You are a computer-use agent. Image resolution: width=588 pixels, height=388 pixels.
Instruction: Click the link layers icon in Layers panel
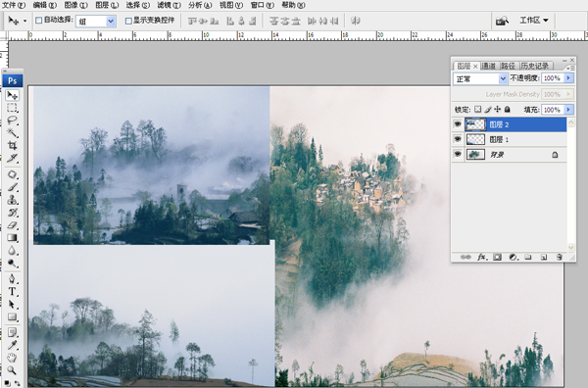465,257
